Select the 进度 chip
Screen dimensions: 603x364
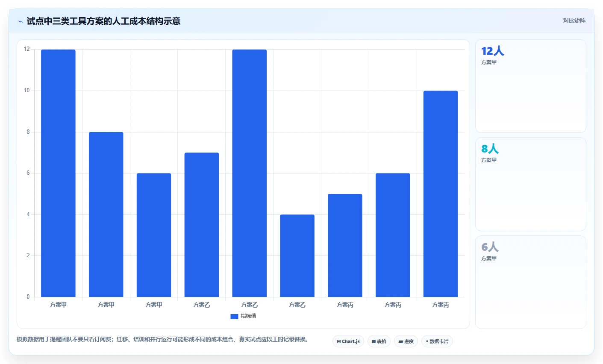[x=406, y=341]
